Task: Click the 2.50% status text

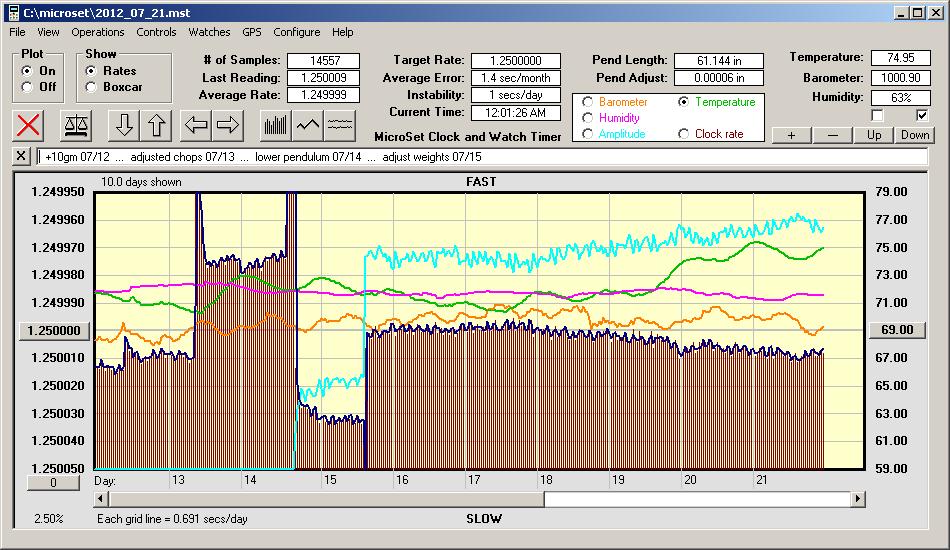Action: pos(48,519)
